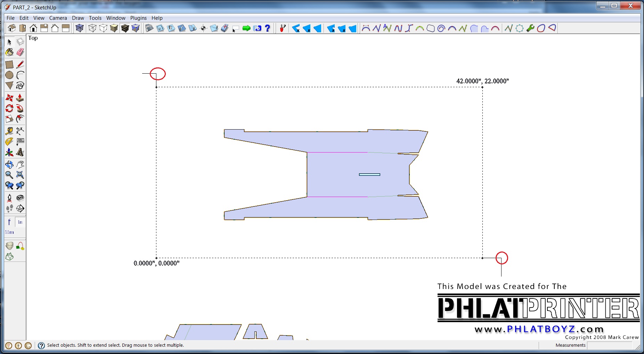The width and height of the screenshot is (644, 354).
Task: Activate the Zoom Extents tool
Action: (20, 175)
